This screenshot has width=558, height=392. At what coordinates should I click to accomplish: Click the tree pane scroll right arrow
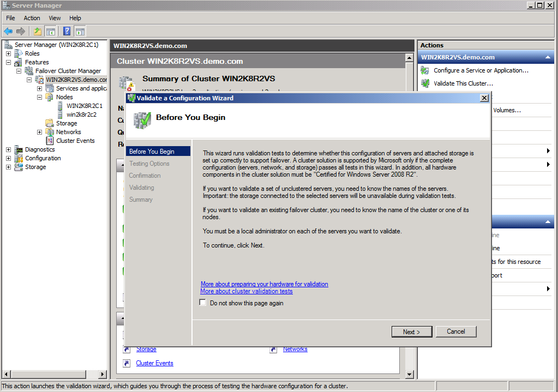pyautogui.click(x=103, y=374)
